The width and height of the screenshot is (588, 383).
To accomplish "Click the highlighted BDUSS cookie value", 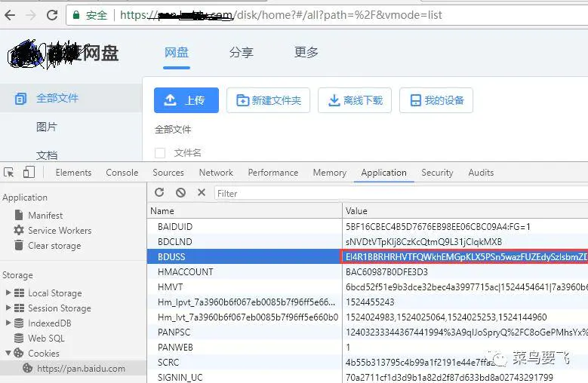I will pos(465,257).
